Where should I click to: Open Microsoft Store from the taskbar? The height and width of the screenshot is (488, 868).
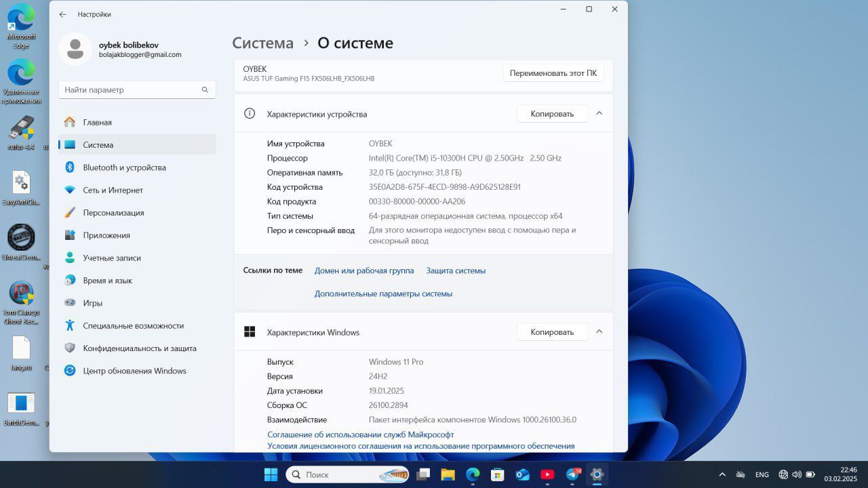coord(498,474)
